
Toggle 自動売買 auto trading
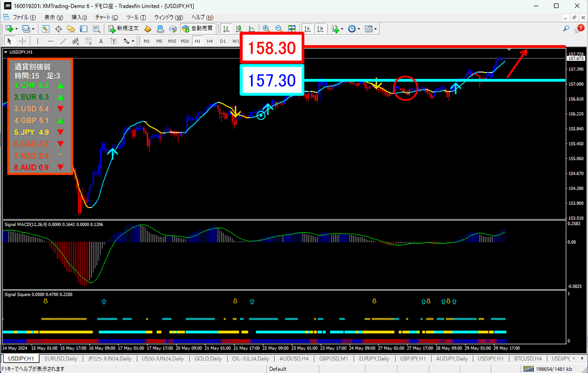(197, 28)
